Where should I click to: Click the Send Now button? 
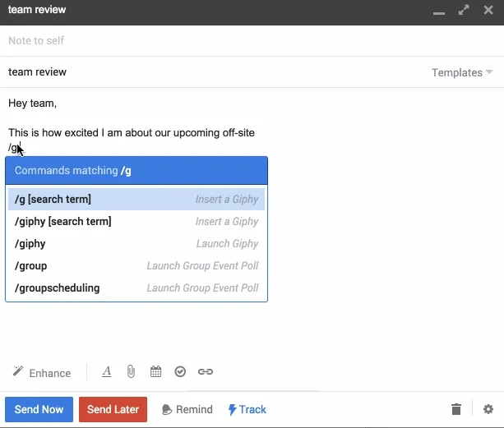click(39, 409)
